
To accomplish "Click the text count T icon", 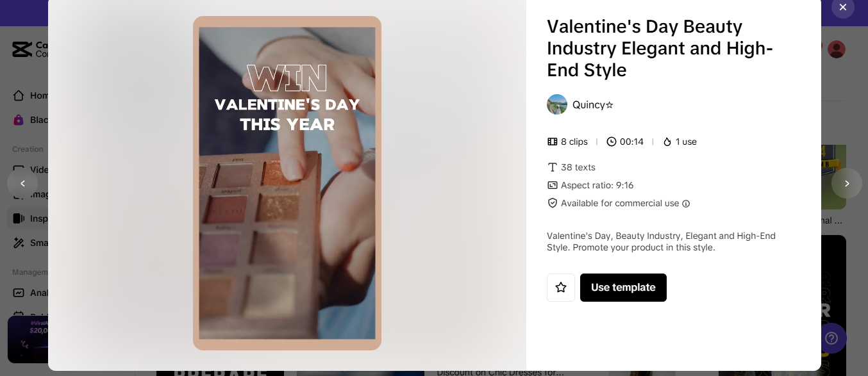I will 553,167.
